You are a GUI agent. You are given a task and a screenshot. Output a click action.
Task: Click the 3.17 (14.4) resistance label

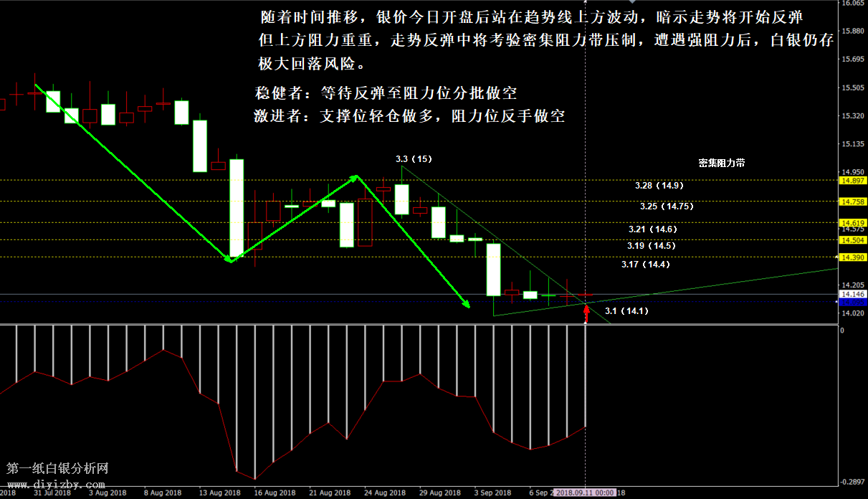[645, 265]
